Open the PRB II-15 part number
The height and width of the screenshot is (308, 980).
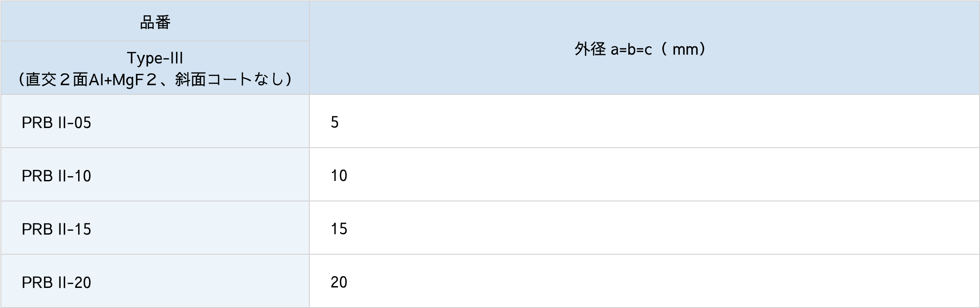pos(56,229)
